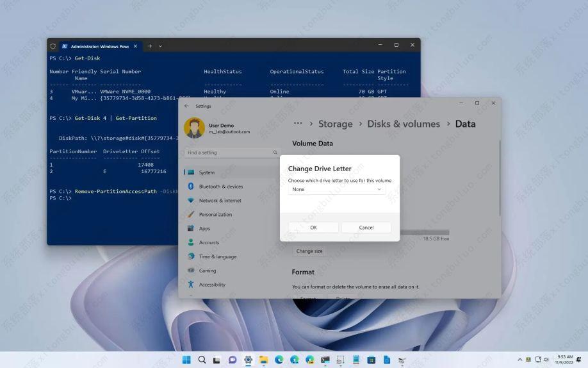588x368 pixels.
Task: Go to Accounts settings
Action: tap(209, 243)
